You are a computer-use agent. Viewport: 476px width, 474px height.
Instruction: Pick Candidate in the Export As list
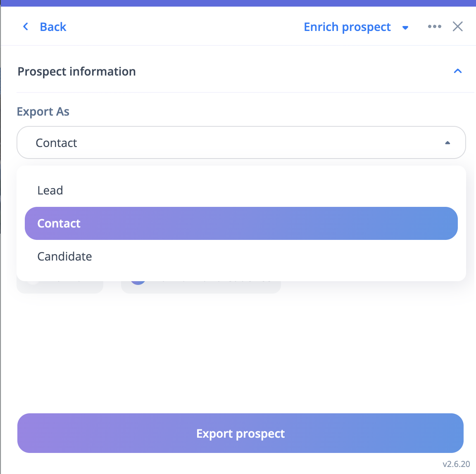tap(65, 256)
